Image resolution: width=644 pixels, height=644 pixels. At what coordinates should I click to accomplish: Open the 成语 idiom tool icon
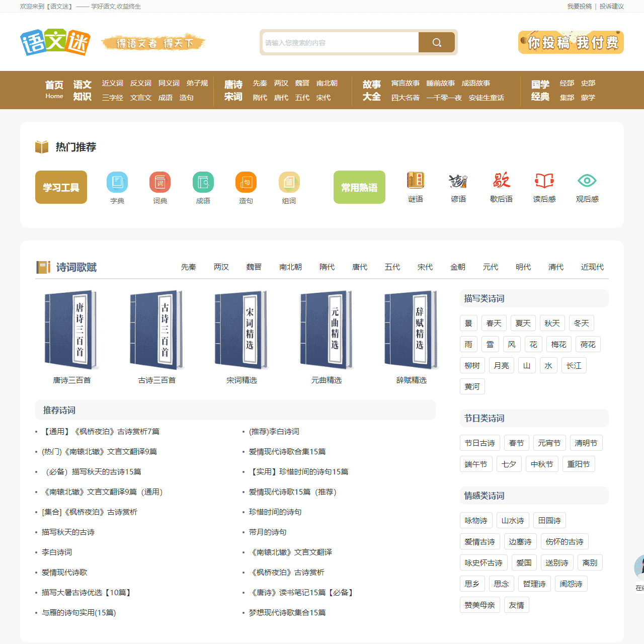pyautogui.click(x=203, y=182)
